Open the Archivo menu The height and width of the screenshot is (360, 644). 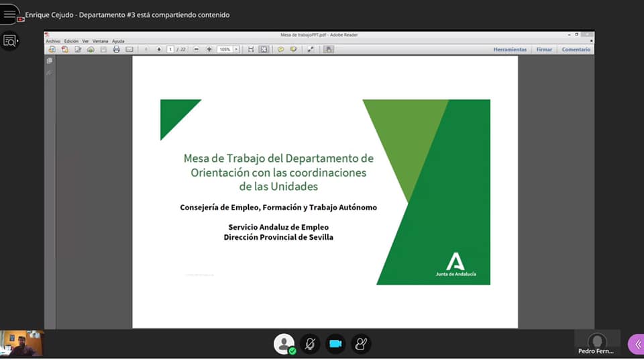(x=53, y=41)
